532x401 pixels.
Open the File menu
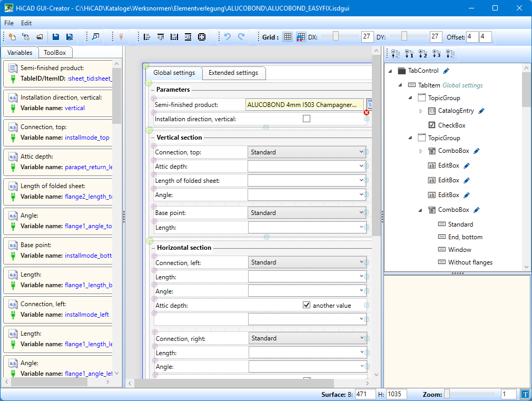9,23
